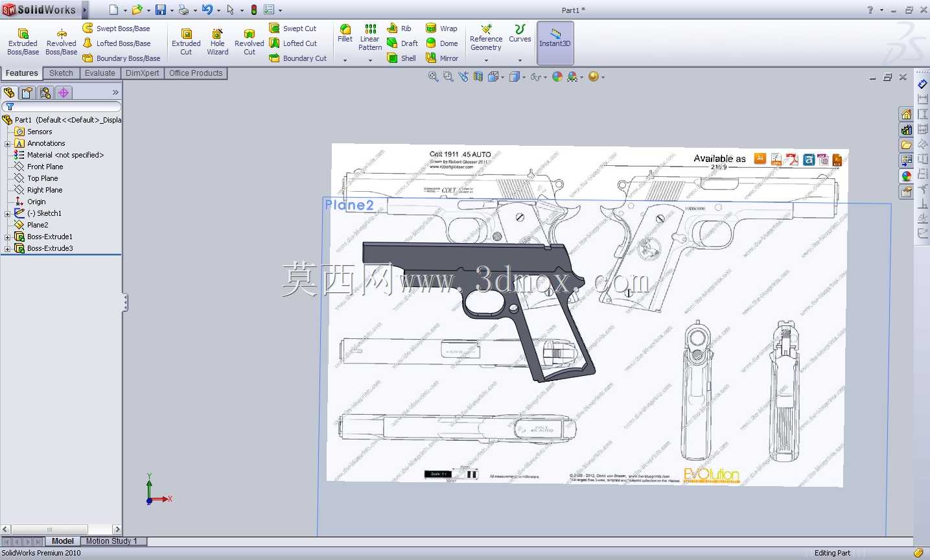This screenshot has height=560, width=930.
Task: Expand the Annotations tree node
Action: [8, 143]
